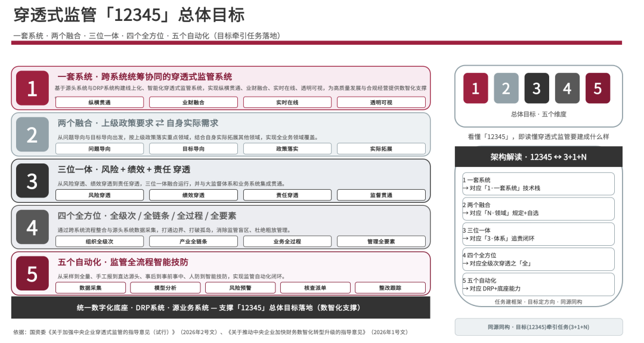Click the description 从问题导向与目标导向出发
This screenshot has height=343, width=644.
click(x=188, y=137)
